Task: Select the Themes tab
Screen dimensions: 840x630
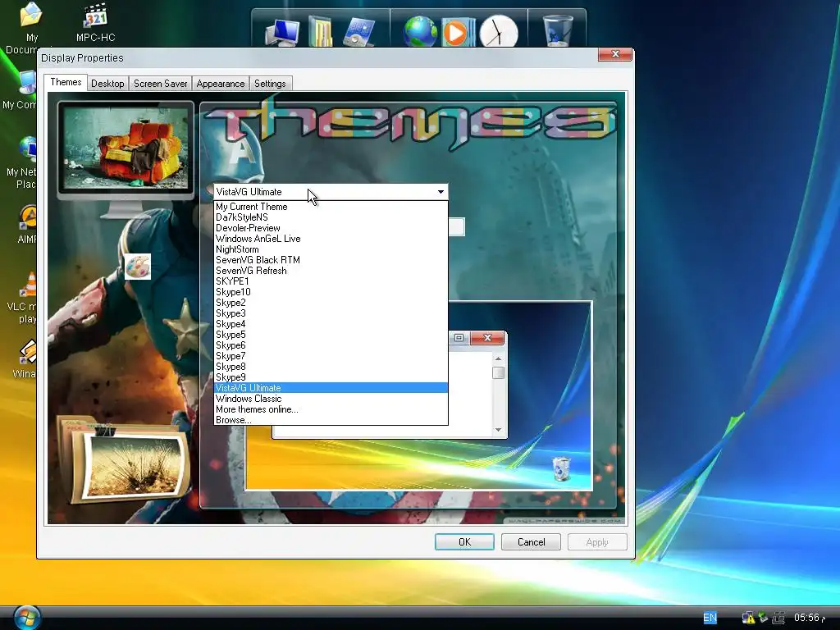Action: tap(66, 82)
